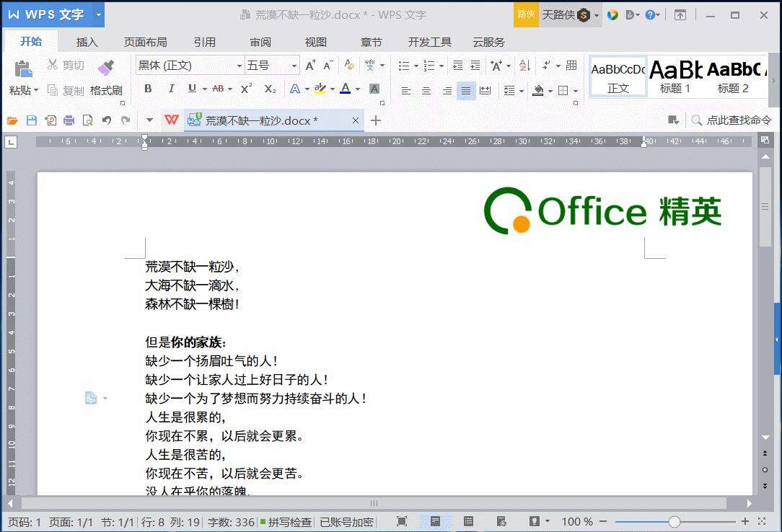Apply 标题 2 style
782x532 pixels.
click(733, 76)
